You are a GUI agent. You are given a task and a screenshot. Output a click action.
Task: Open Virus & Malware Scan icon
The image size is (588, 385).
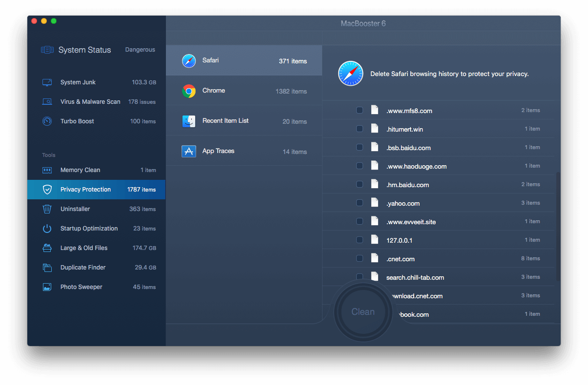click(47, 102)
